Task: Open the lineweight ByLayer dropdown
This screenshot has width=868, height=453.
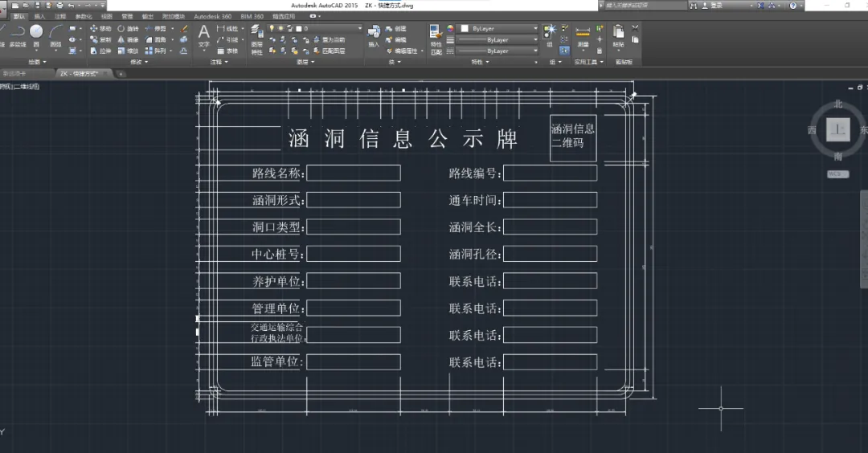Action: (497, 40)
